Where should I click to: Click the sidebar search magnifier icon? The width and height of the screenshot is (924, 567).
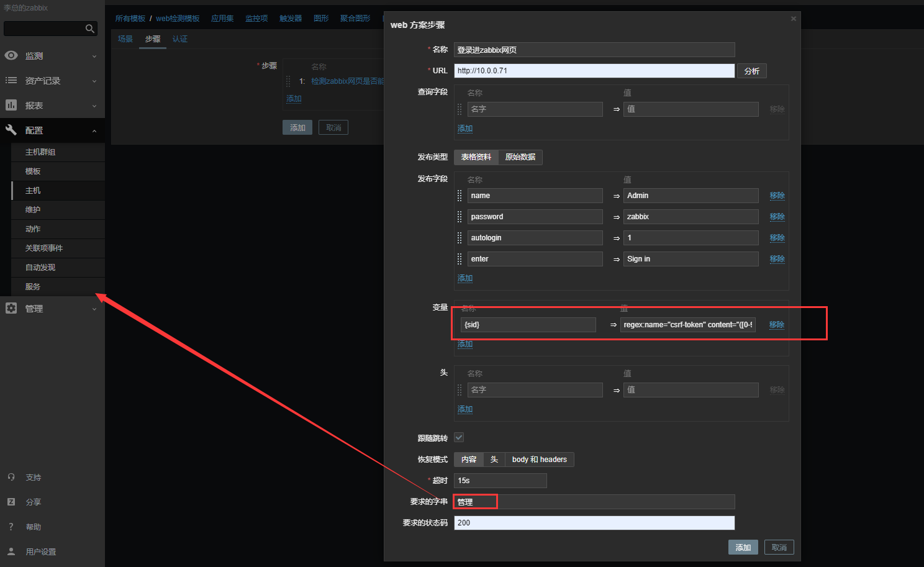coord(90,29)
